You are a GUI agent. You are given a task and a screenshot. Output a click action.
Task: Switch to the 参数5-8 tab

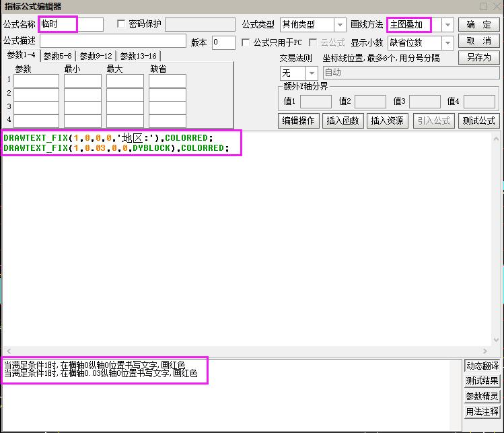(58, 56)
